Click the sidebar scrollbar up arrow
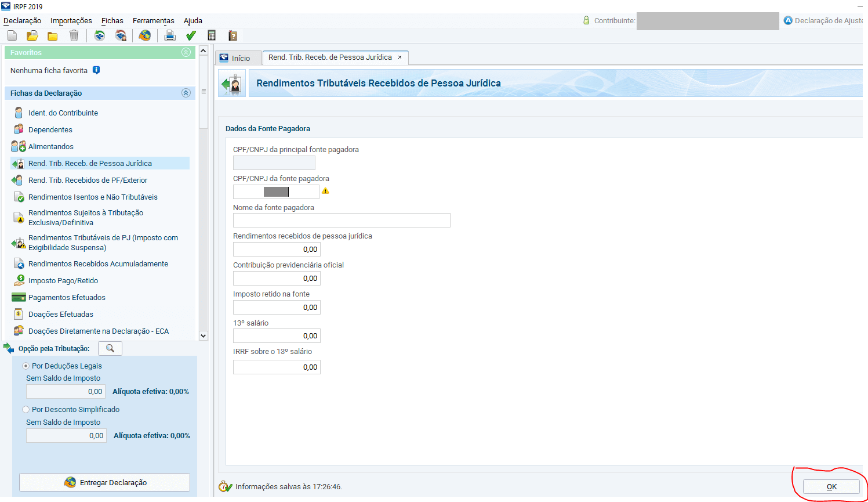Viewport: 868px width, 502px height. click(x=204, y=51)
